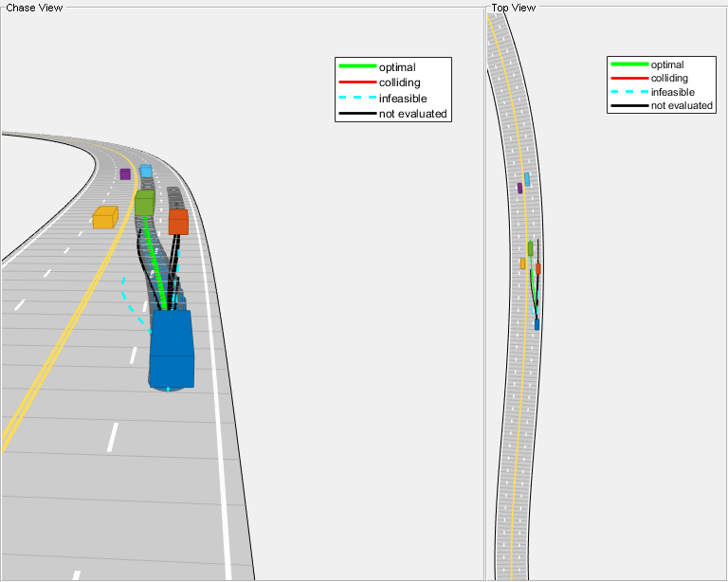
Task: Click the purple vehicle in Top View
Action: (x=519, y=188)
